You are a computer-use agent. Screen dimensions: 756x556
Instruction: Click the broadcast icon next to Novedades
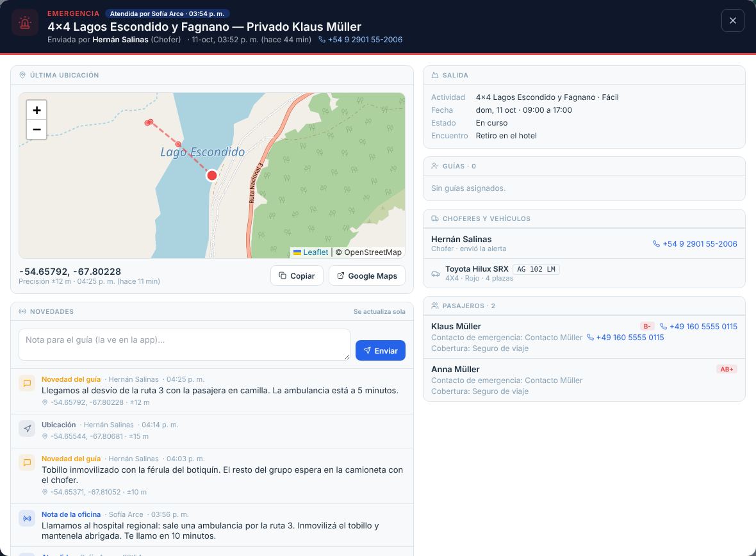pyautogui.click(x=22, y=311)
